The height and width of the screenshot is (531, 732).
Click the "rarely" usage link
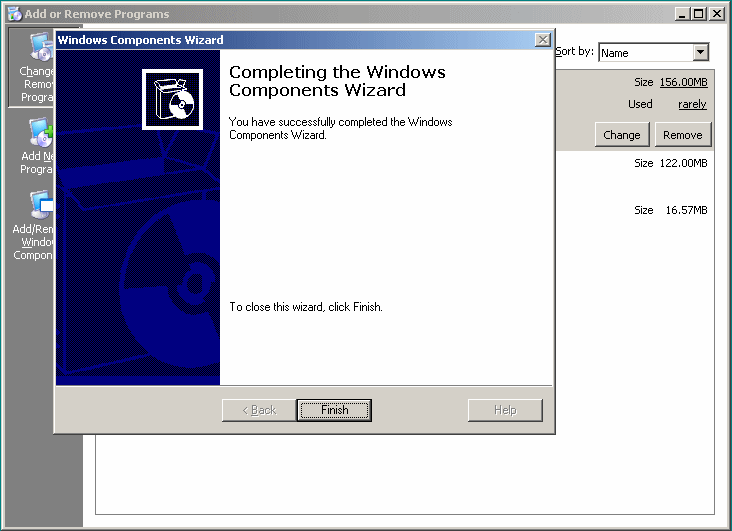tap(692, 104)
